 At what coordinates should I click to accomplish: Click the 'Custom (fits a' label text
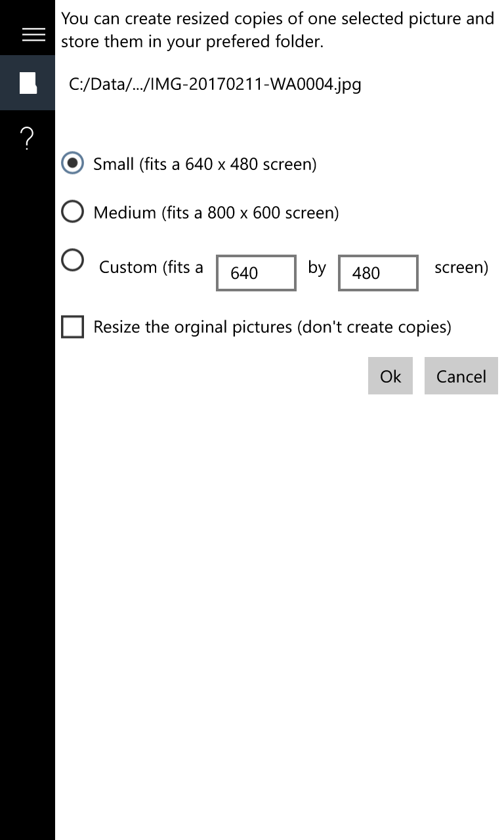(x=151, y=267)
